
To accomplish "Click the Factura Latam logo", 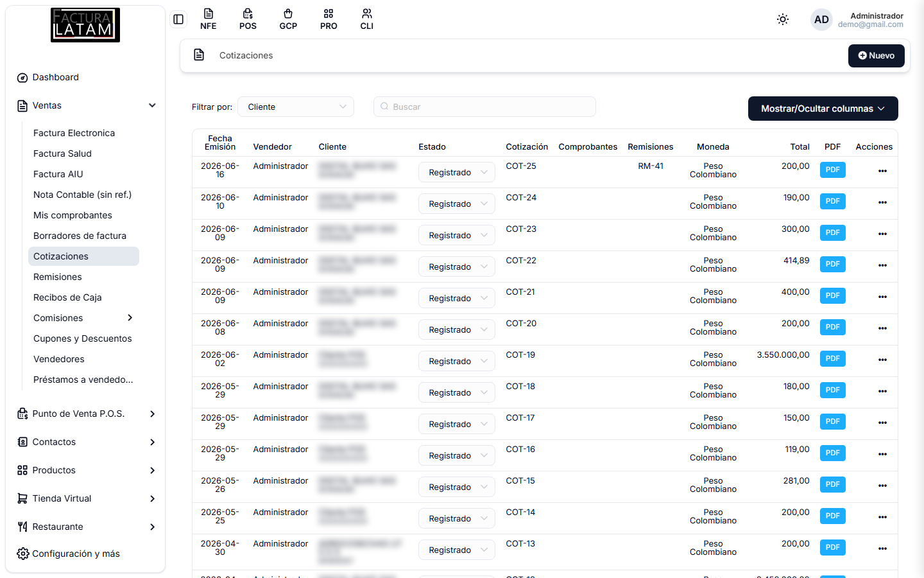I will 85,25.
